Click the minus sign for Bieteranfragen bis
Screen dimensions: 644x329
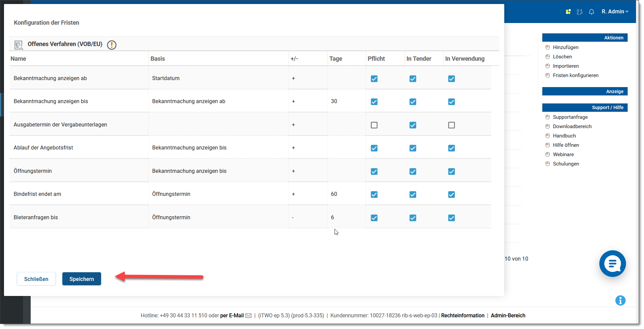point(293,218)
